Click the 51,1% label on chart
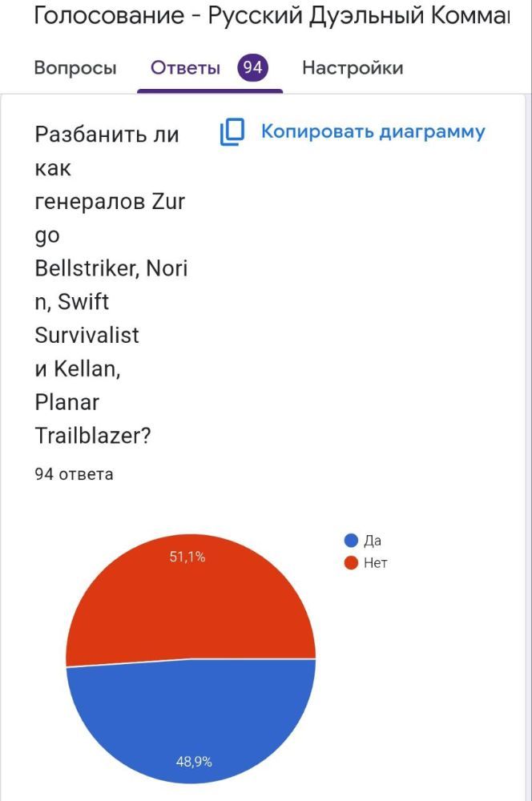This screenshot has height=801, width=532. (187, 557)
